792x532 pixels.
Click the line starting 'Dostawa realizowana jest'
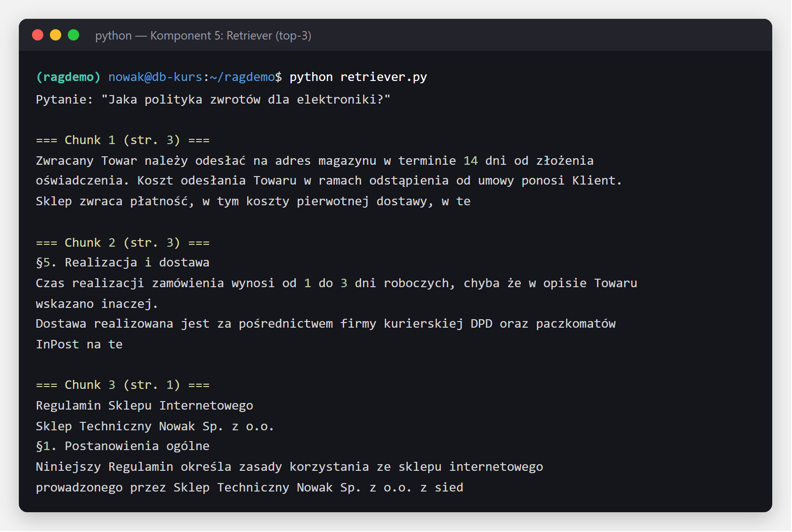326,323
